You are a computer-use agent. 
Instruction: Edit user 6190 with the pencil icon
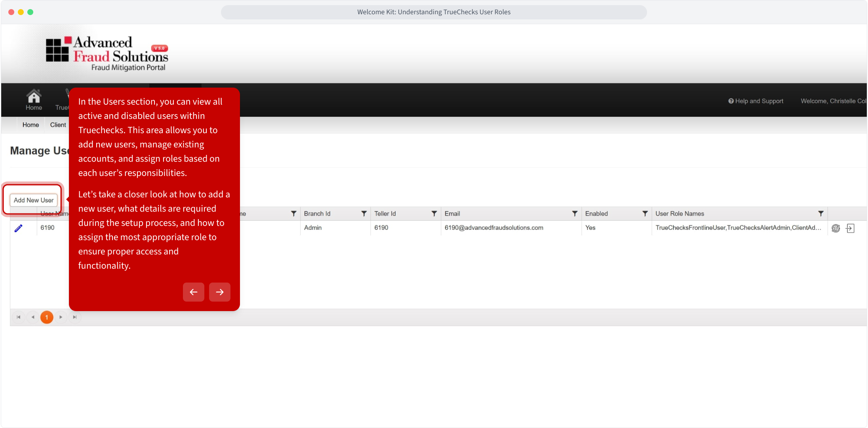pyautogui.click(x=19, y=228)
